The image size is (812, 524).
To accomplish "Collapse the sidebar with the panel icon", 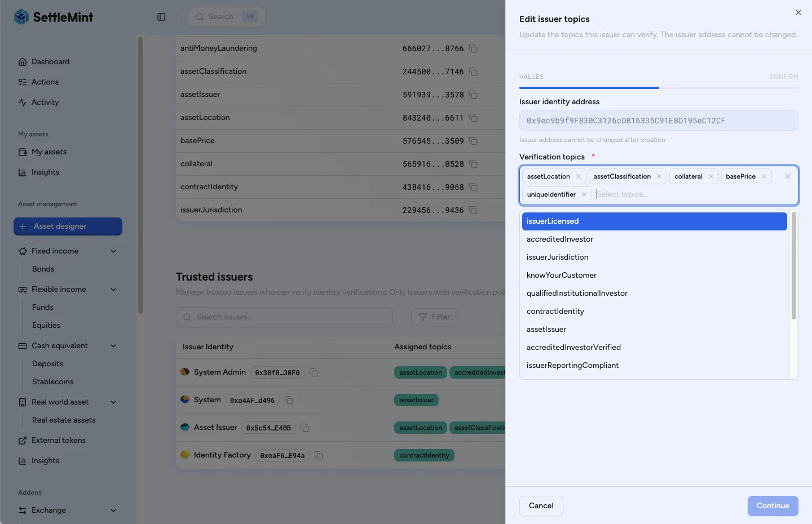I will [161, 17].
